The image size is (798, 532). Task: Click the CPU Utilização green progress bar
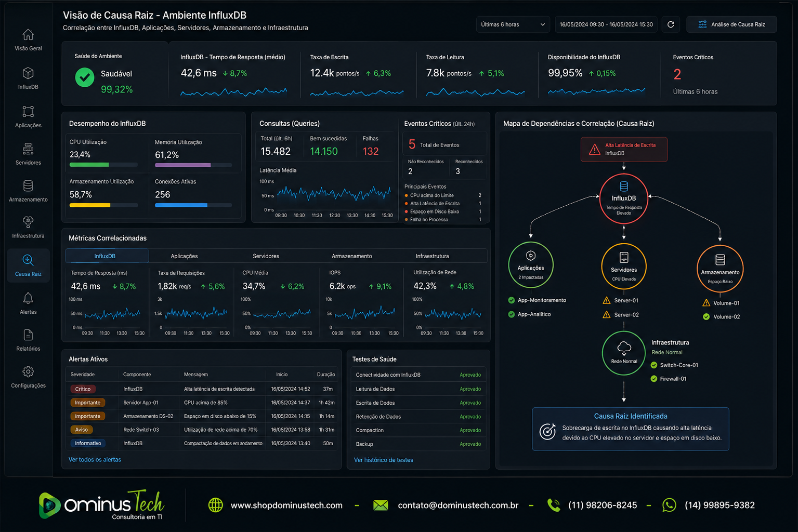coord(103,165)
